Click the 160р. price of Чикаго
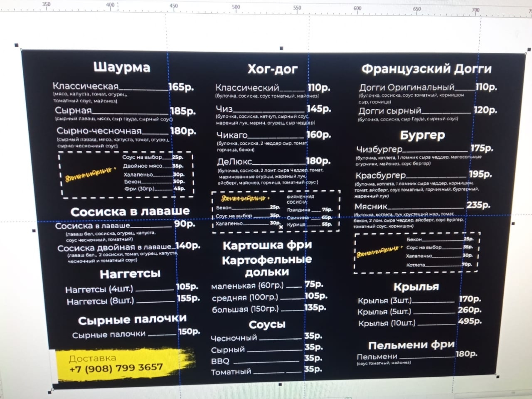Image resolution: width=532 pixels, height=399 pixels. click(x=319, y=135)
